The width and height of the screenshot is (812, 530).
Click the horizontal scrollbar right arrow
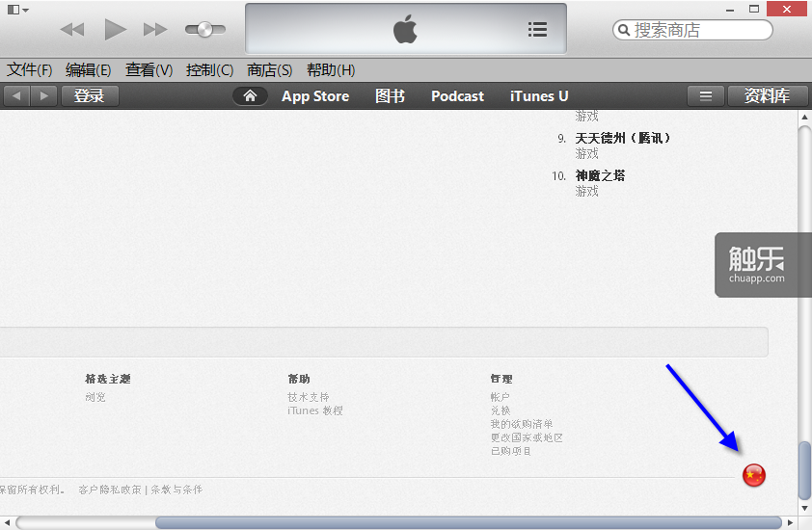[x=790, y=522]
